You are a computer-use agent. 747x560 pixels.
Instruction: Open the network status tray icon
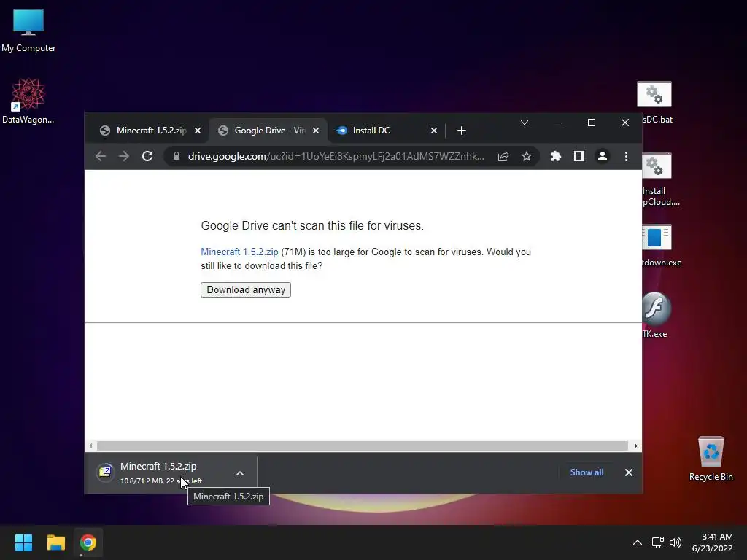[x=658, y=542]
